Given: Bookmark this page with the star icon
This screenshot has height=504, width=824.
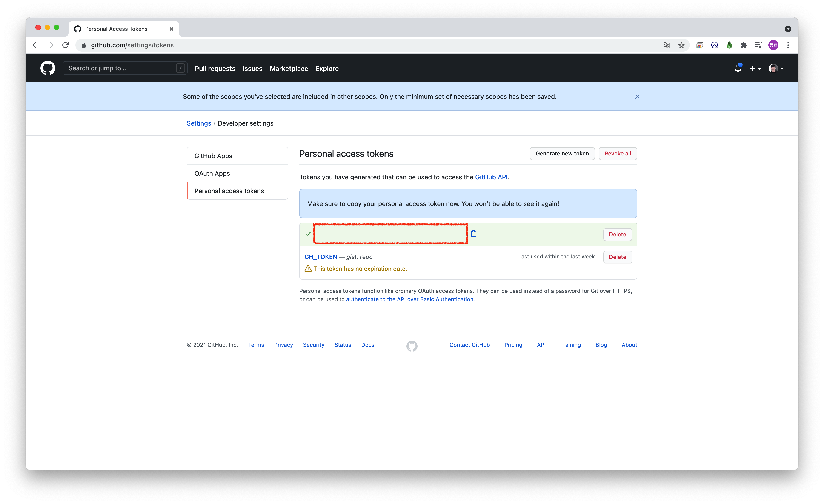Looking at the screenshot, I should pos(681,45).
